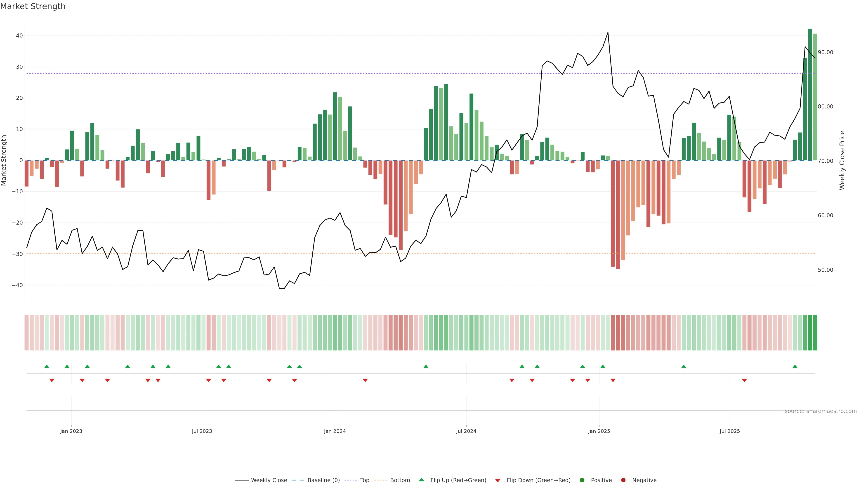The height and width of the screenshot is (488, 868).
Task: Click the green Positive legend dot
Action: pyautogui.click(x=582, y=480)
